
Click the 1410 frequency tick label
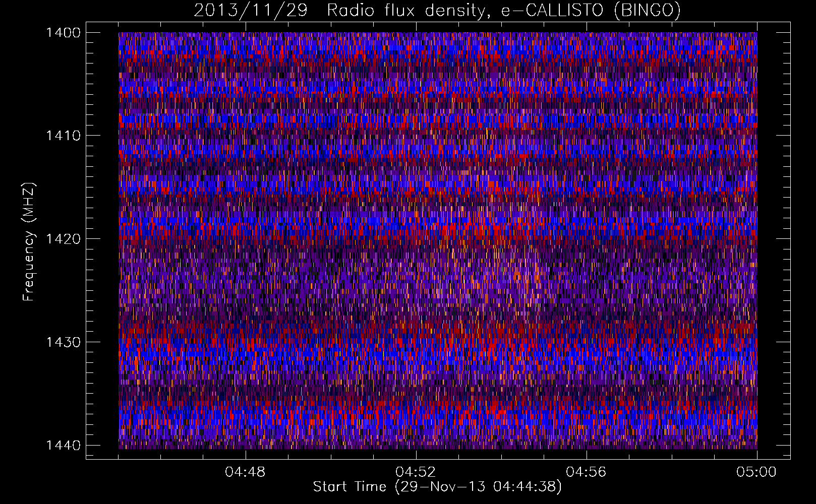tap(63, 136)
